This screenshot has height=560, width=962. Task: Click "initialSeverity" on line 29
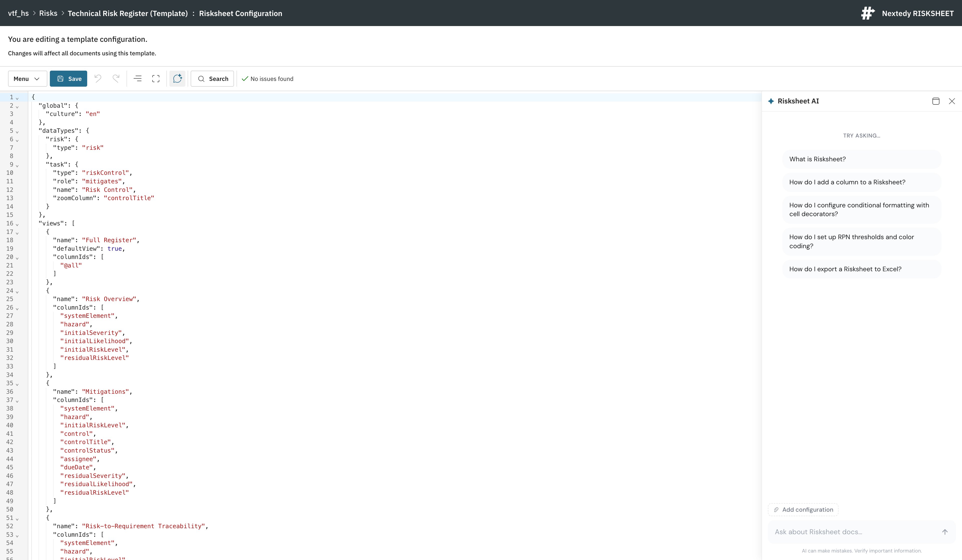[x=91, y=333]
